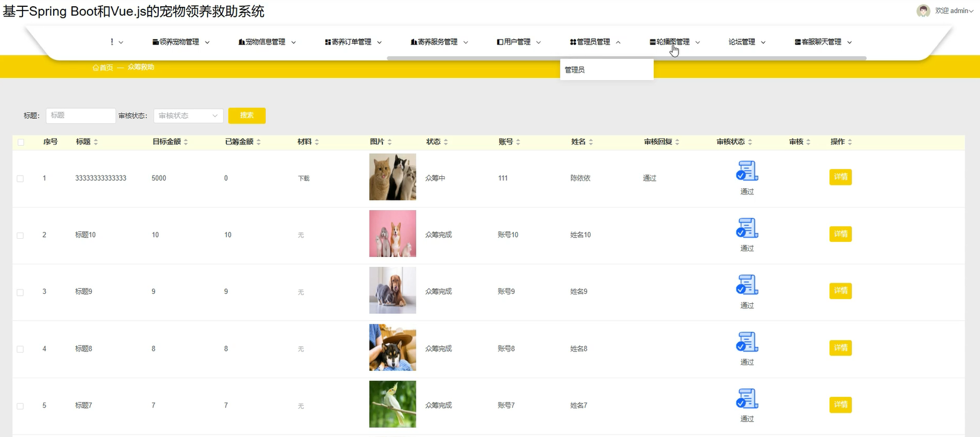Expand the 宠物信息管理 menu
980x437 pixels.
[x=267, y=42]
